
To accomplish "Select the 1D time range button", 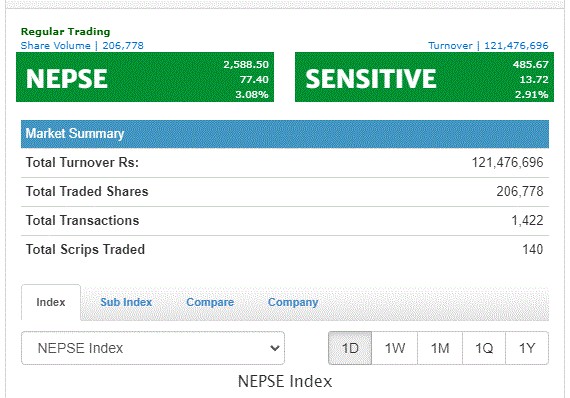I will coord(350,348).
